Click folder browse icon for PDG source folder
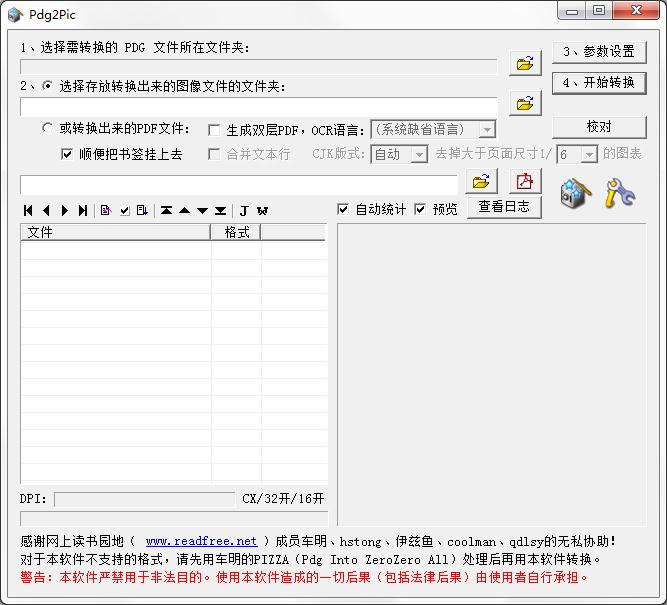667x605 pixels. click(524, 63)
